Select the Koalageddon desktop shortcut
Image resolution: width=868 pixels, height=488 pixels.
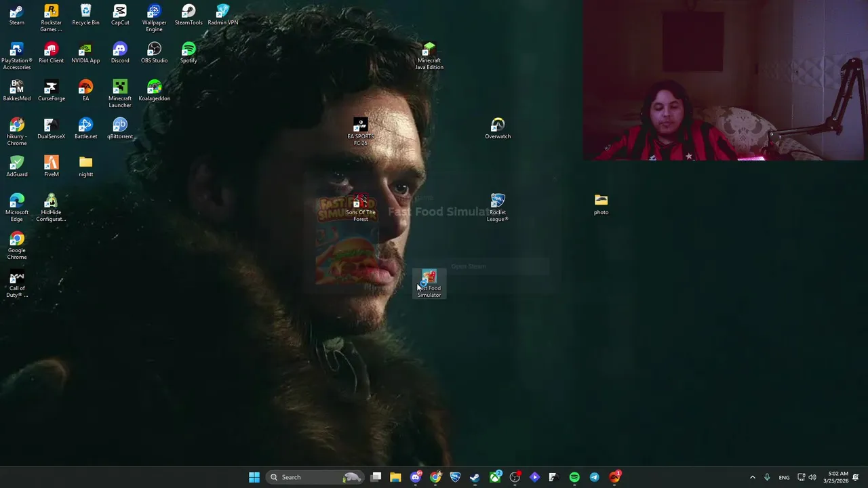point(154,91)
